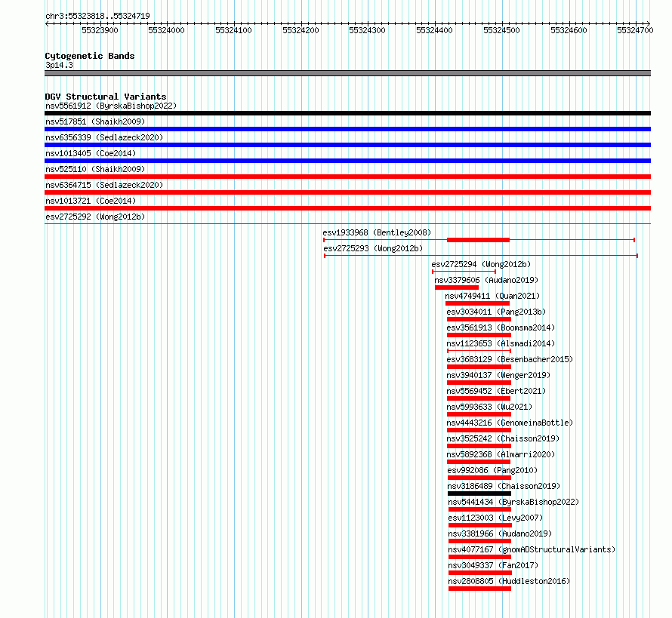Click esv3034011 (Pang2013b) label
The image size is (672, 618).
[x=496, y=312]
